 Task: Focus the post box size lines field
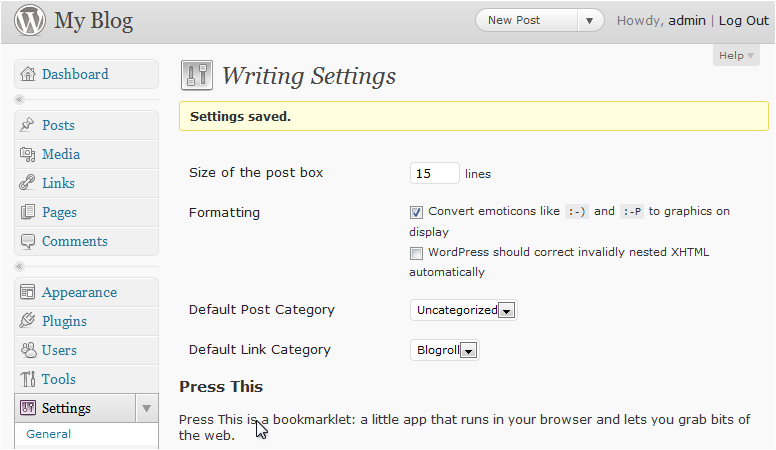(435, 173)
